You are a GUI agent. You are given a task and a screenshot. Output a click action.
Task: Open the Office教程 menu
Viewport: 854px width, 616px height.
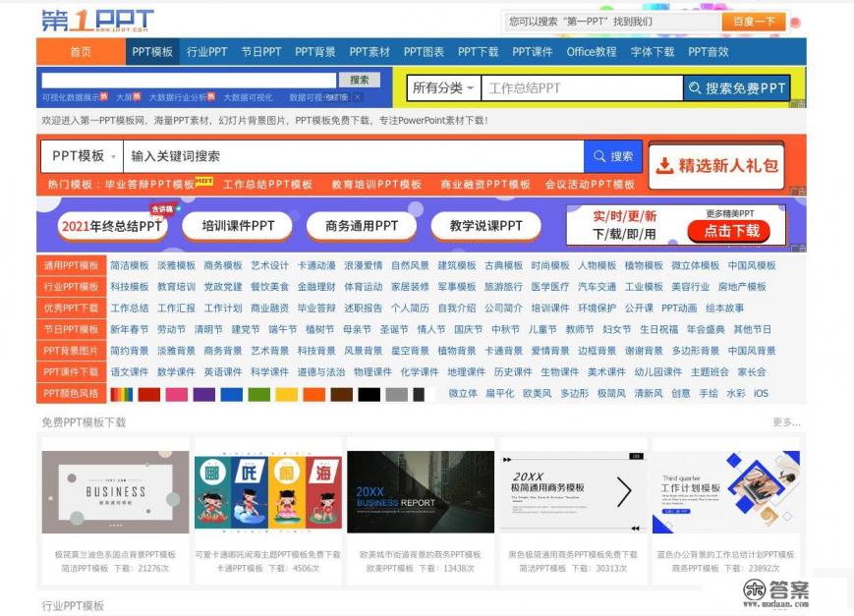pyautogui.click(x=589, y=51)
